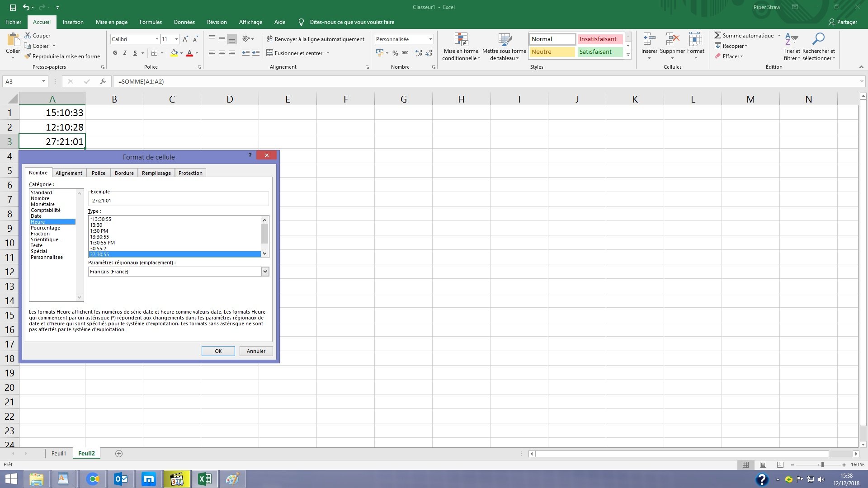Screen dimensions: 868x488
Task: Click the Undo arrow icon
Action: point(26,7)
